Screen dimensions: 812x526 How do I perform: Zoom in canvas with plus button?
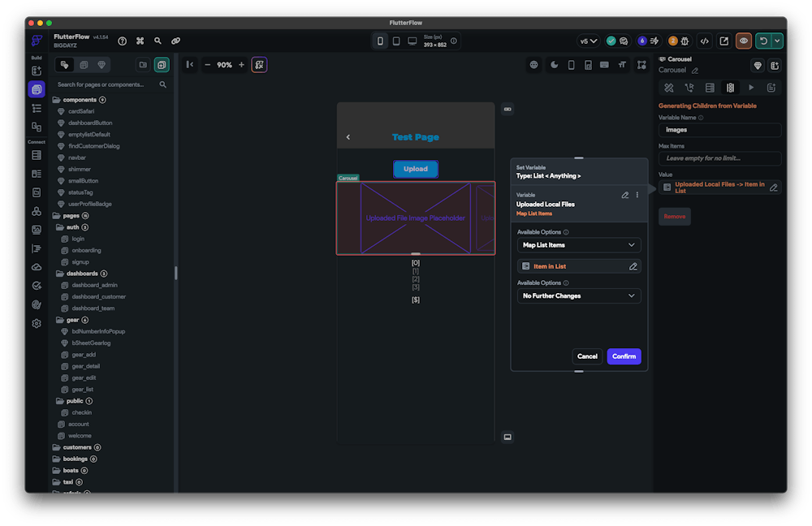[241, 65]
